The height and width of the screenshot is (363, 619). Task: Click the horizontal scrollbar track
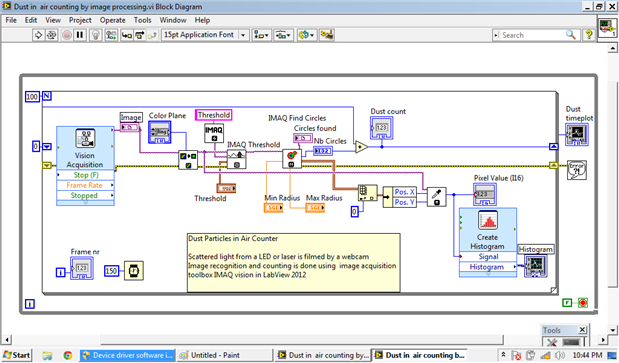coord(302,339)
